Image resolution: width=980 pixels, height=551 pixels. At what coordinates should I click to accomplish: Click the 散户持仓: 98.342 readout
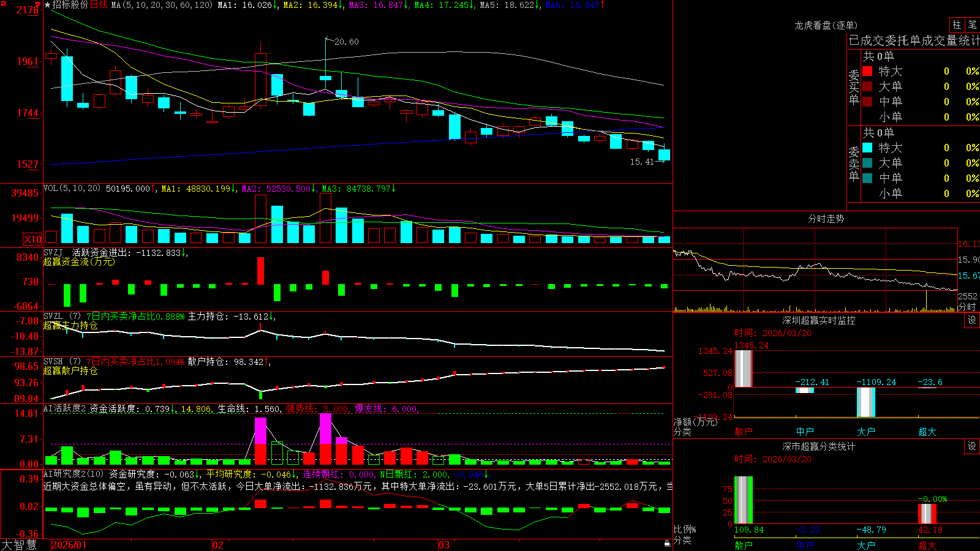pos(229,362)
